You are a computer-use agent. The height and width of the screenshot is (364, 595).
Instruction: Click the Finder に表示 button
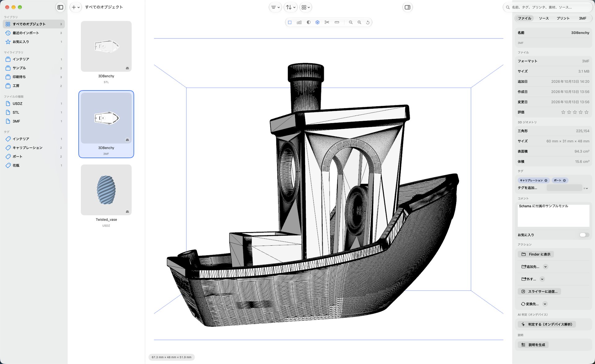pos(536,254)
